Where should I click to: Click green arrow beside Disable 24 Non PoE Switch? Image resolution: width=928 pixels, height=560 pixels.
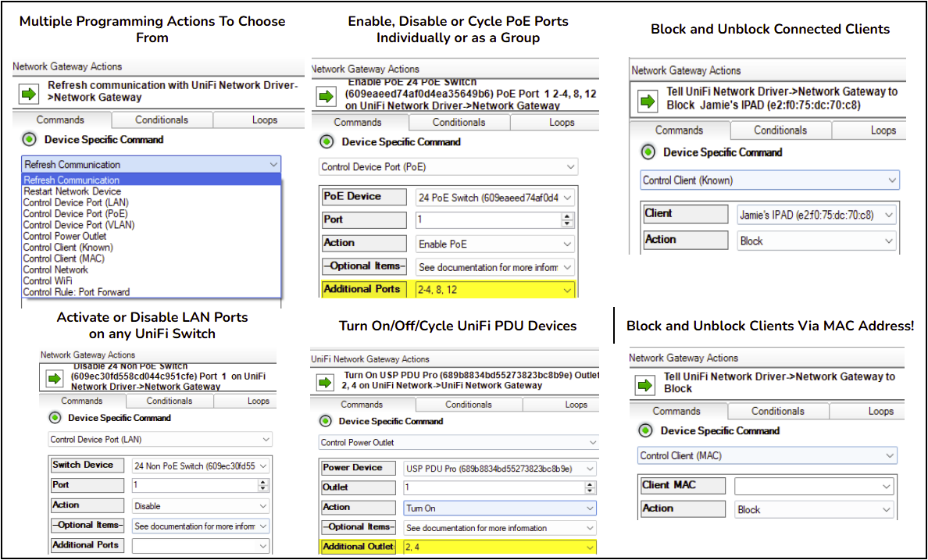(x=55, y=378)
